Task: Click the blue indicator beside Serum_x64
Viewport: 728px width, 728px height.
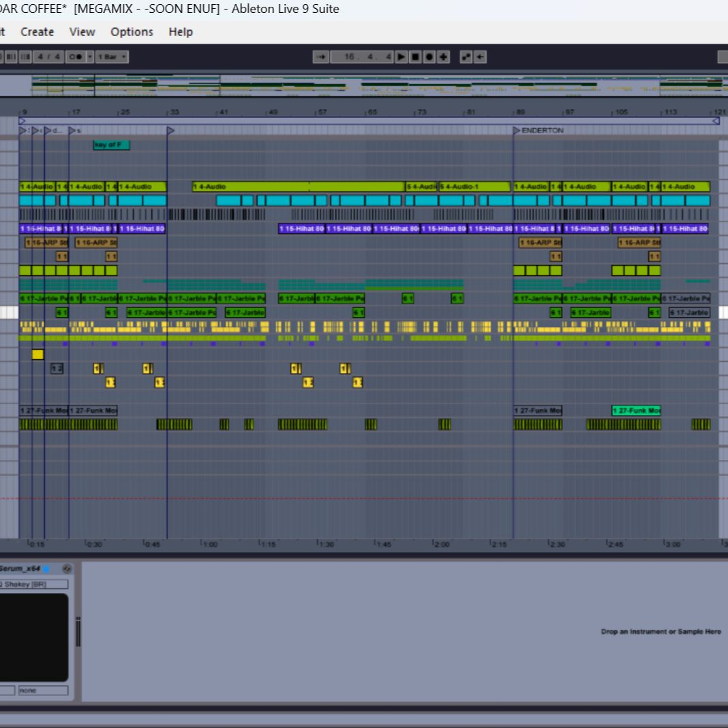Action: (46, 569)
